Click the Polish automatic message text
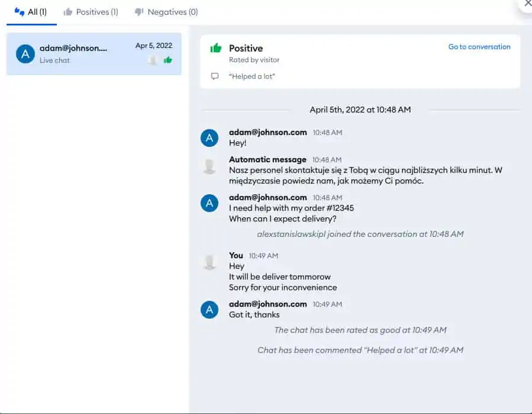 365,175
